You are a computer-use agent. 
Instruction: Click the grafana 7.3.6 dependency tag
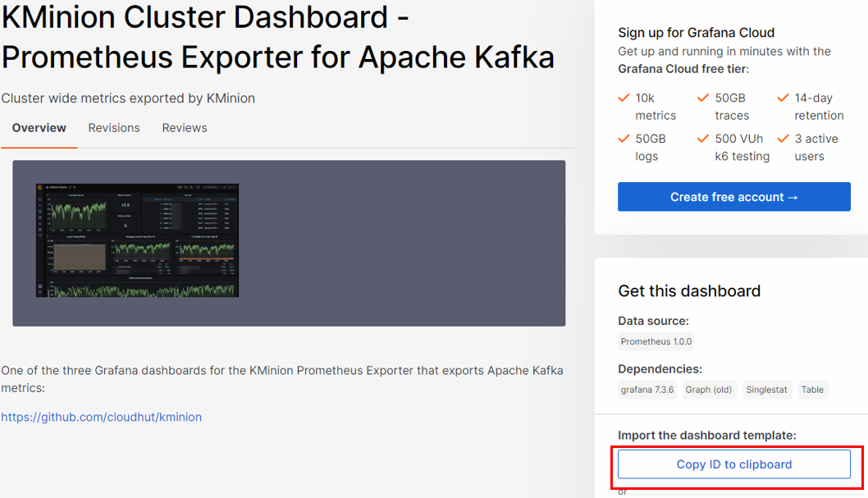pyautogui.click(x=647, y=390)
